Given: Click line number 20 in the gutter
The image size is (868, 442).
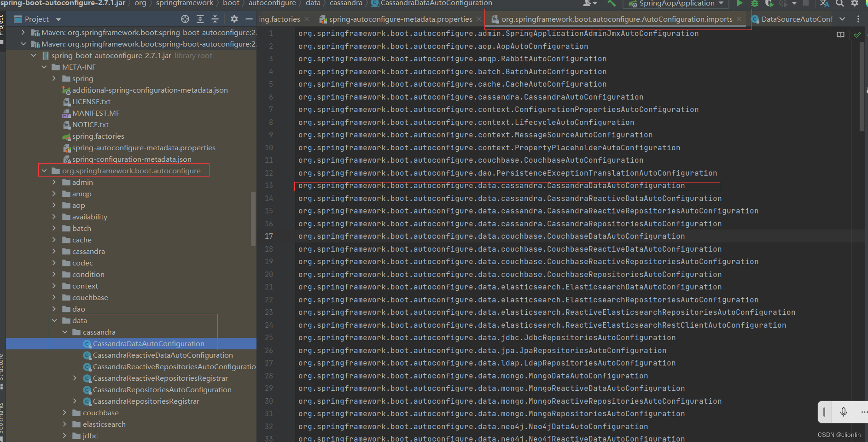Looking at the screenshot, I should pyautogui.click(x=269, y=275).
